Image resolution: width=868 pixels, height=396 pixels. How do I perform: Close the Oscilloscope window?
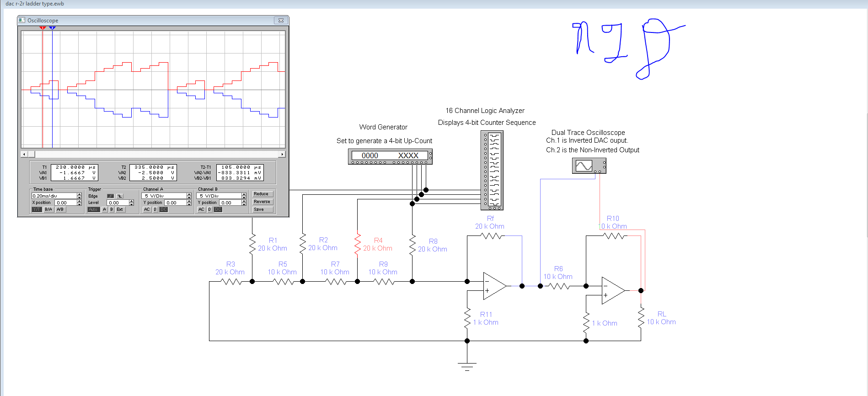(x=281, y=20)
